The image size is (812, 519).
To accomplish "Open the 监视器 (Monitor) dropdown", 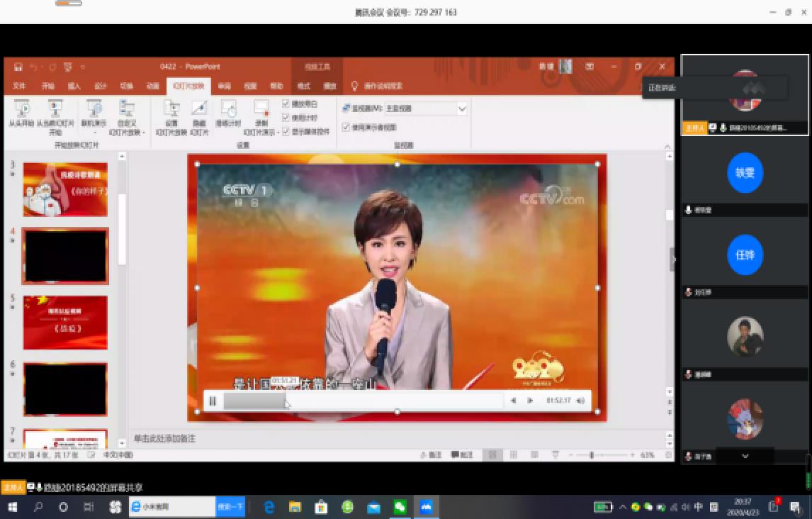I will click(461, 108).
